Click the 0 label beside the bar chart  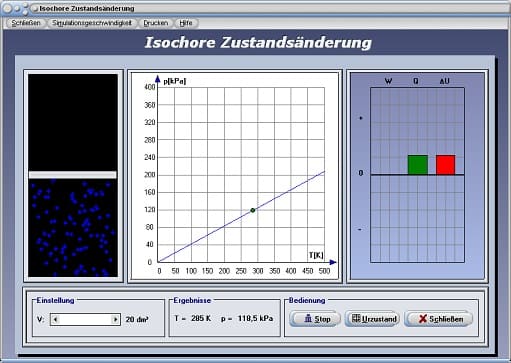[361, 173]
